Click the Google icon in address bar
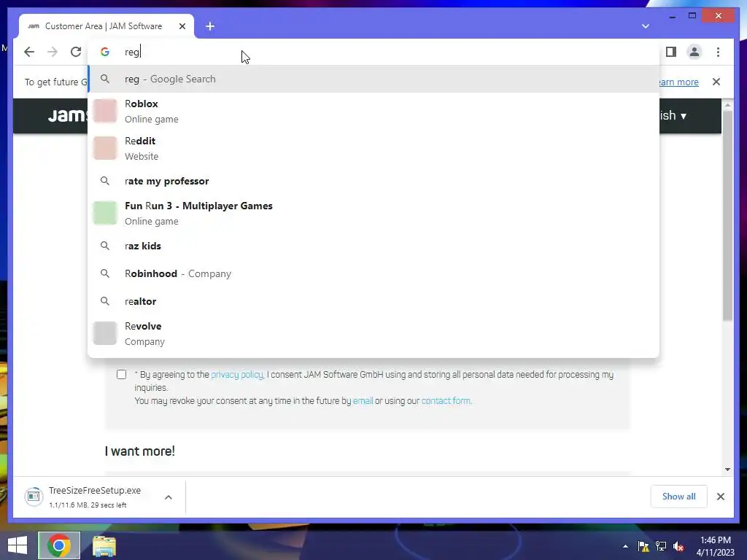This screenshot has height=560, width=747. point(105,52)
